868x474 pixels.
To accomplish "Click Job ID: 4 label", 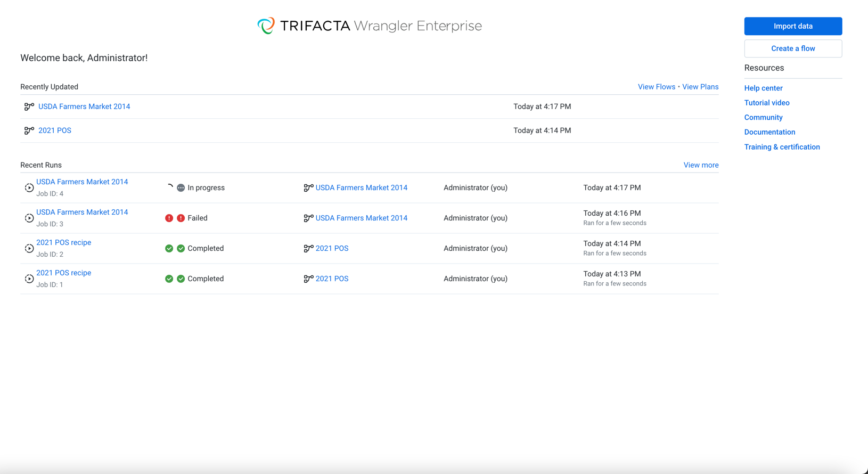I will point(50,194).
